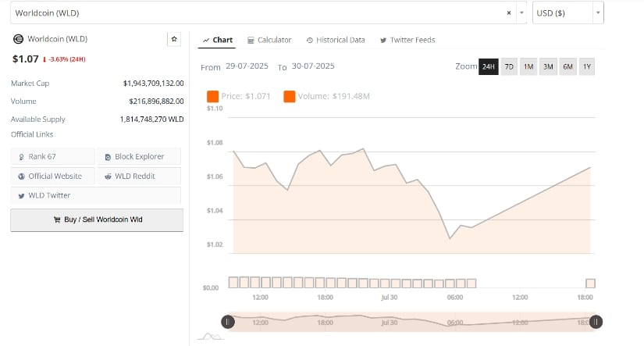Click Buy / Sell Worldcoin Wld button
This screenshot has height=346, width=644.
(x=97, y=219)
